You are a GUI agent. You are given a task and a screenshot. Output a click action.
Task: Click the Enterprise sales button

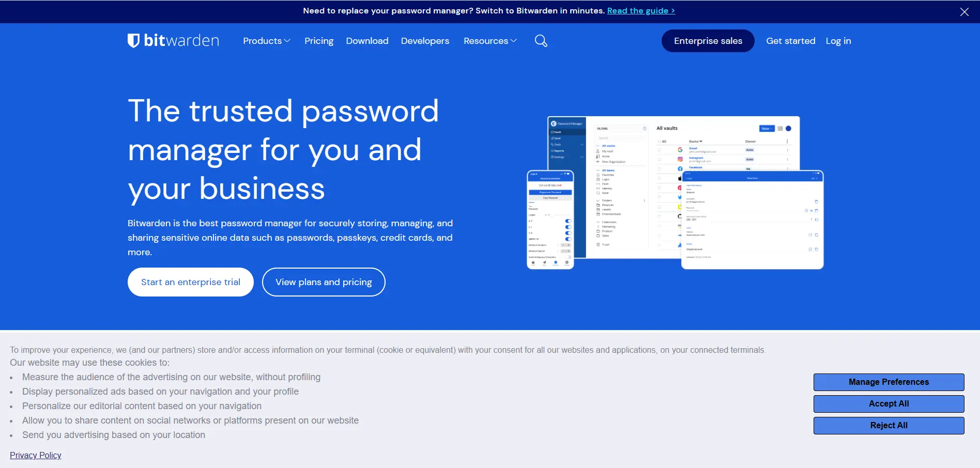click(x=708, y=41)
